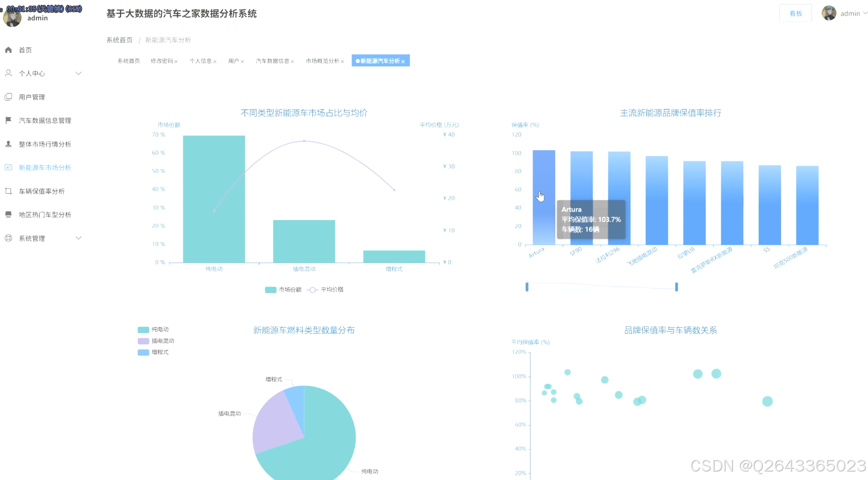Close the 汽车数据信息 tab

point(292,61)
